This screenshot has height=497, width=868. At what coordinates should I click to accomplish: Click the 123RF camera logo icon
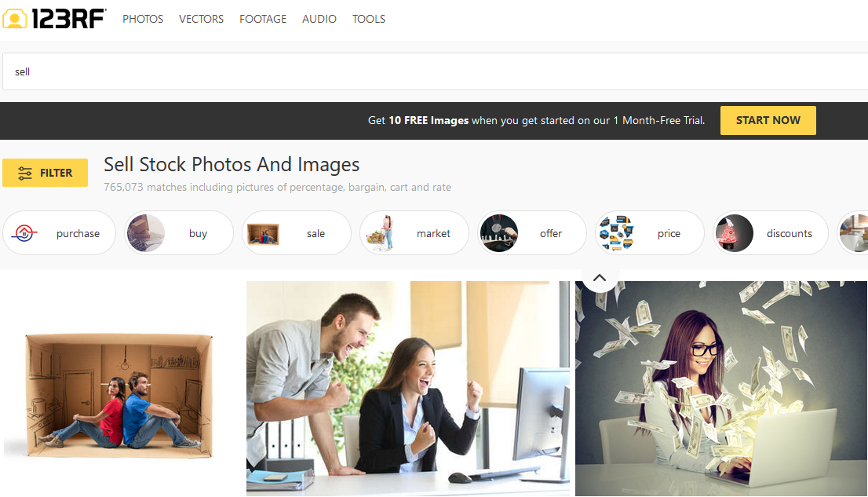click(x=14, y=19)
